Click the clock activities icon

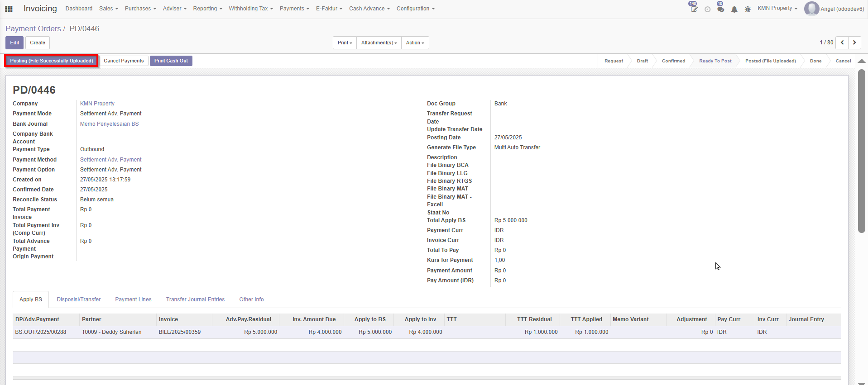707,9
